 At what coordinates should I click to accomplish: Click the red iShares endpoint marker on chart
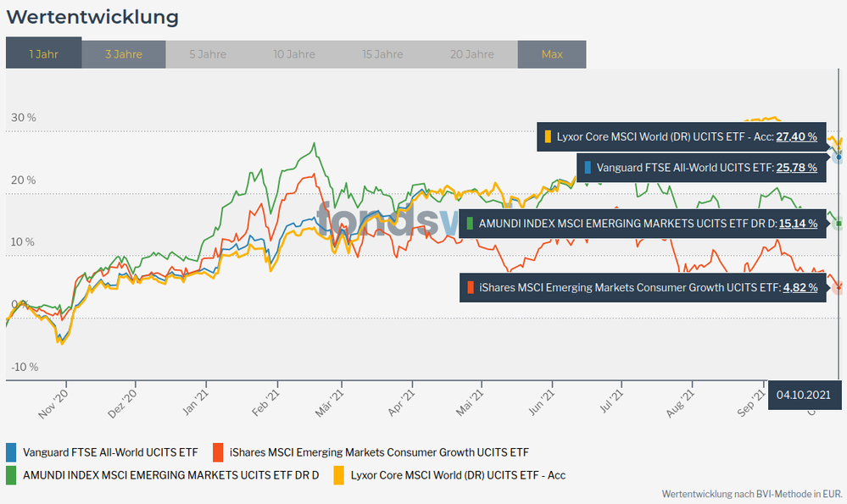coord(839,288)
